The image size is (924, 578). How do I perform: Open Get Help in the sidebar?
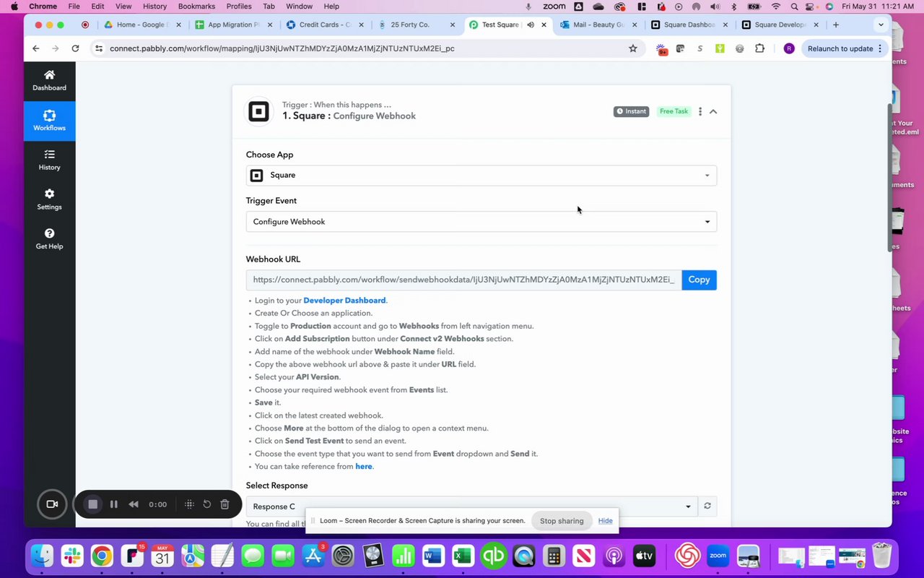(49, 239)
